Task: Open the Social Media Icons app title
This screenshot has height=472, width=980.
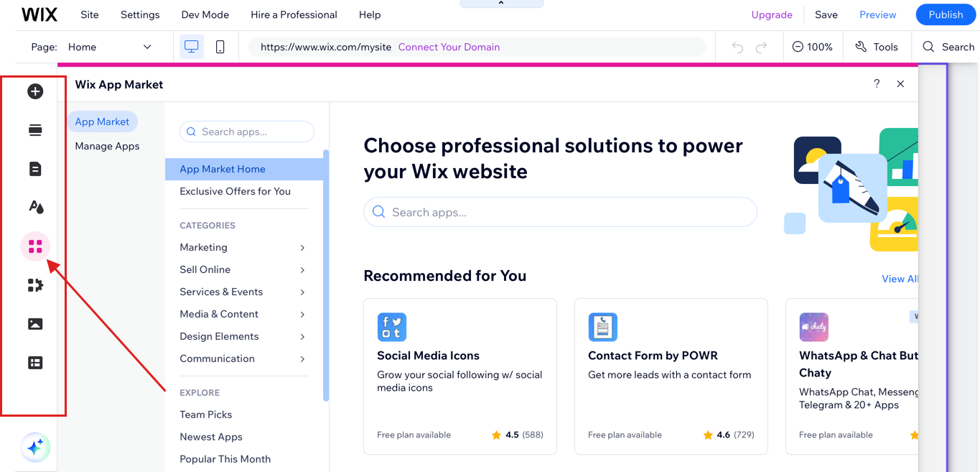Action: point(428,356)
